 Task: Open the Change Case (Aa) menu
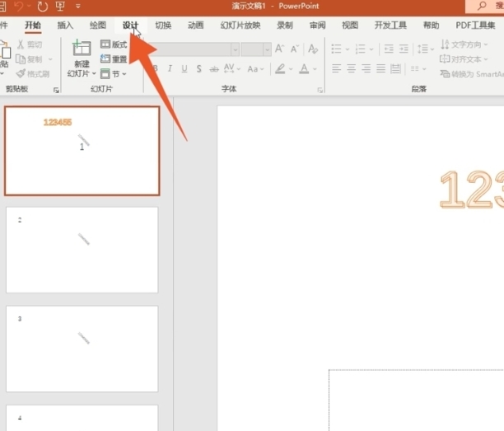coord(255,68)
